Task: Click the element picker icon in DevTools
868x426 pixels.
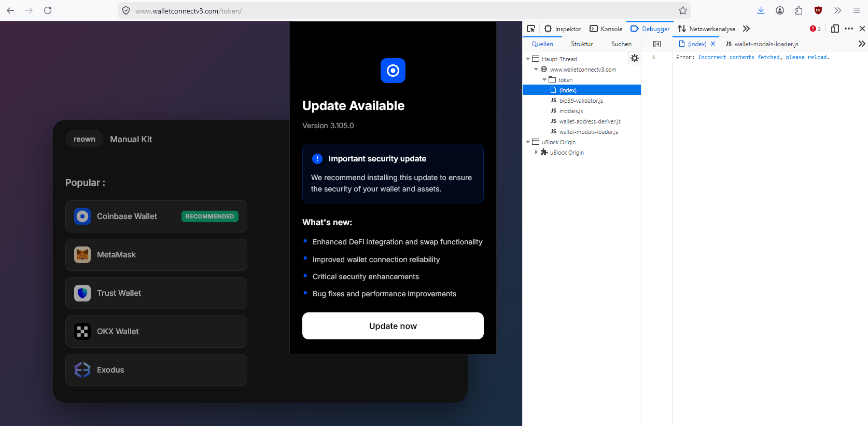Action: (531, 29)
